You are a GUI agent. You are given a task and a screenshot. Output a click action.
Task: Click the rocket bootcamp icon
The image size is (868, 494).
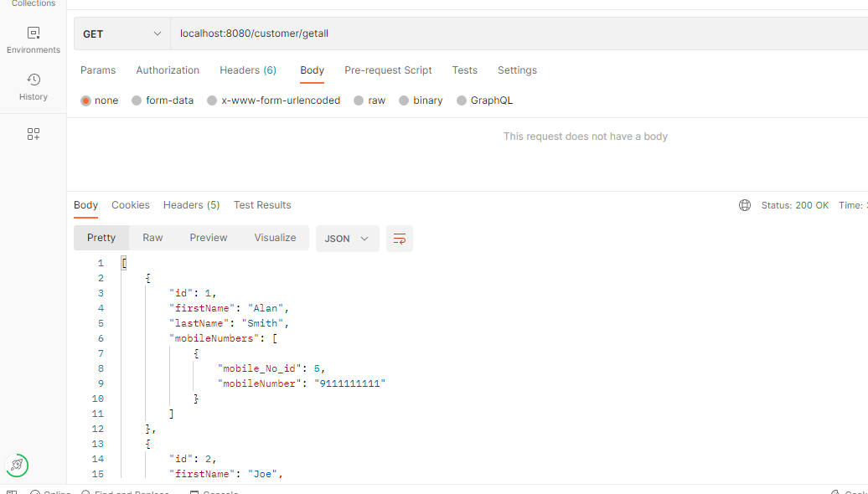click(17, 466)
